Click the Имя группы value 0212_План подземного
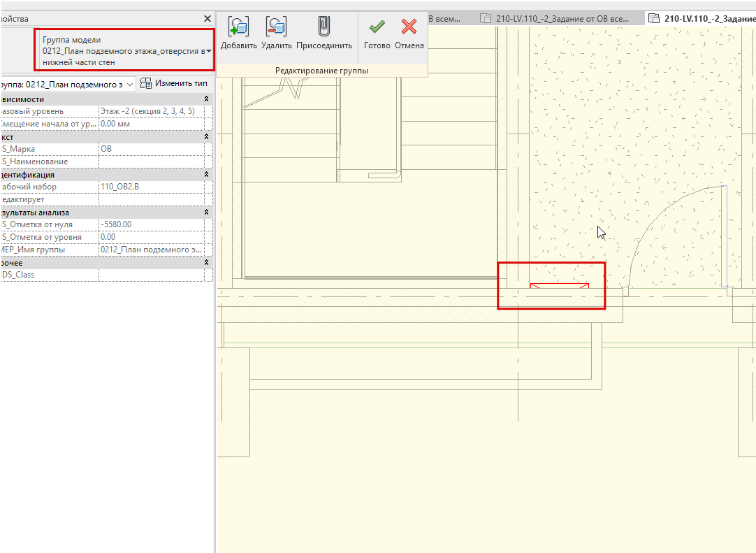Screen dimensions: 756x553 (152, 250)
